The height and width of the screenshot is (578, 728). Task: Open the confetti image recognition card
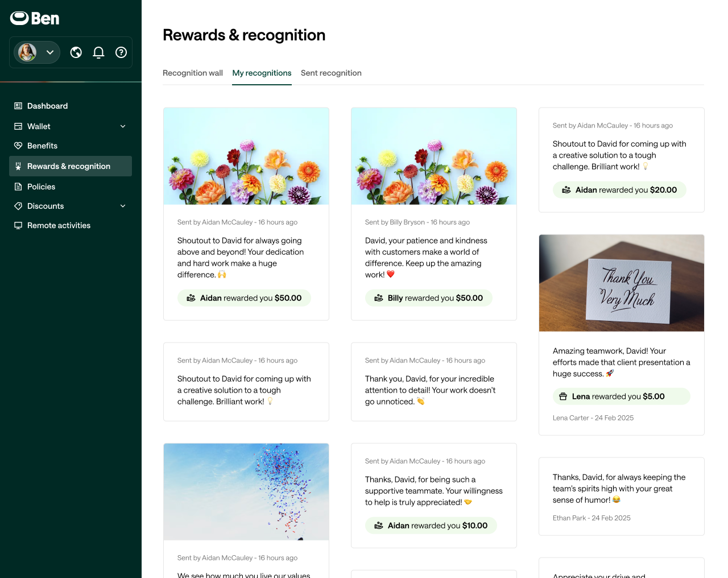[246, 492]
